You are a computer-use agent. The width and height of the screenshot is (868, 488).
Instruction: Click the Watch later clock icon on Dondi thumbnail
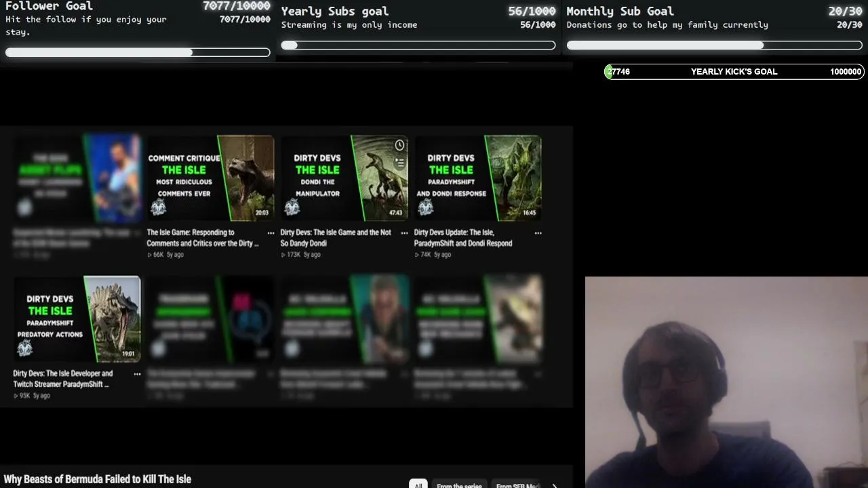399,145
